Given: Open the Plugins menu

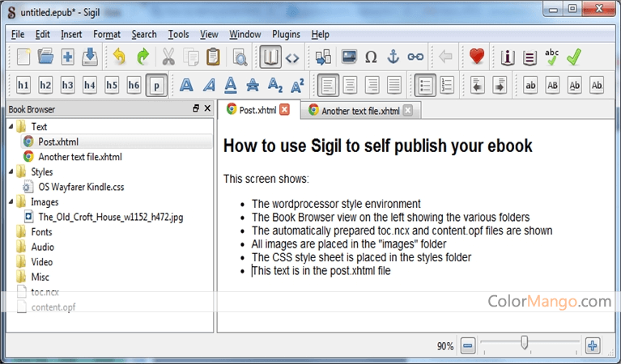Looking at the screenshot, I should click(x=286, y=35).
